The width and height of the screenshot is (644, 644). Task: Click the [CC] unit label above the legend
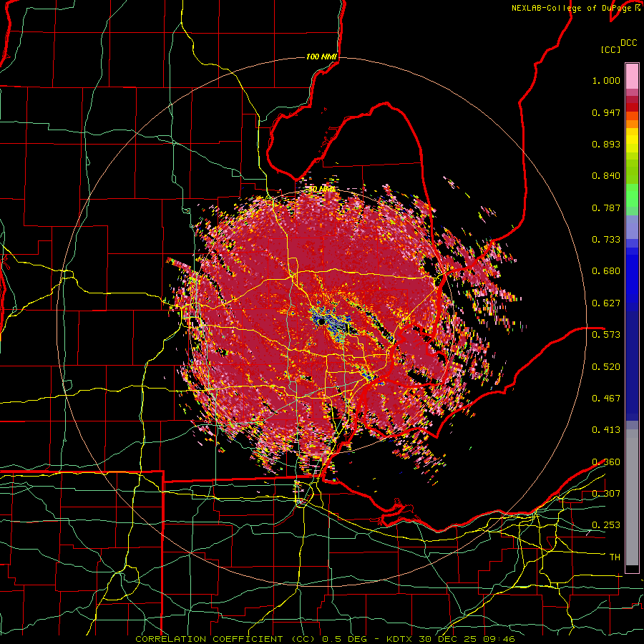pos(610,49)
